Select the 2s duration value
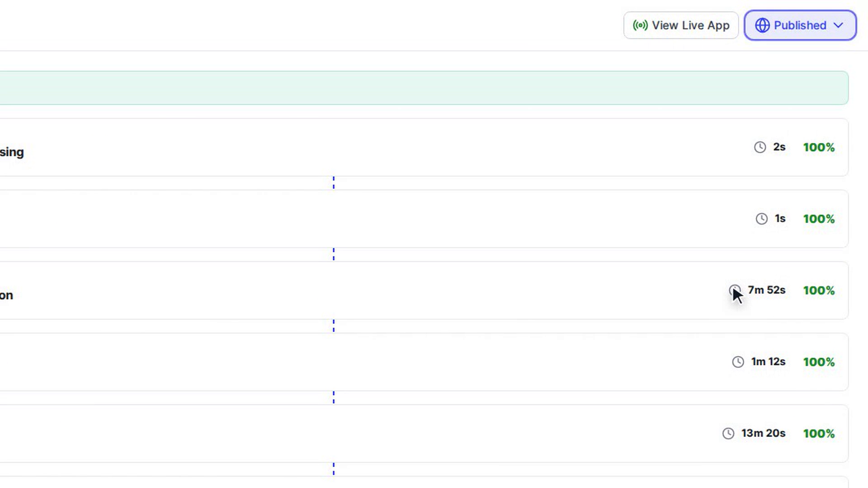868x488 pixels. tap(779, 147)
